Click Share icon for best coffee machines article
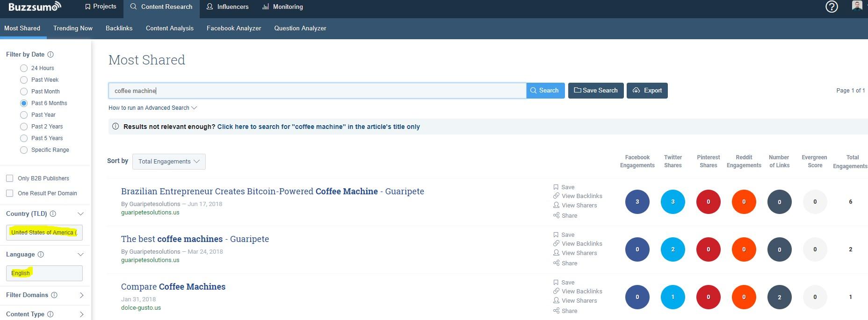Image resolution: width=868 pixels, height=320 pixels. pos(556,263)
